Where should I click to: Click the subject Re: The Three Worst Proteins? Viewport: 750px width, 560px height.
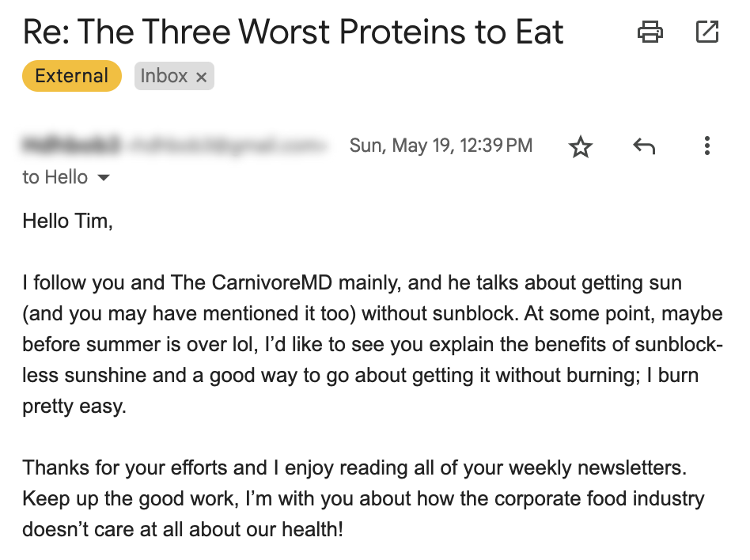pyautogui.click(x=293, y=32)
